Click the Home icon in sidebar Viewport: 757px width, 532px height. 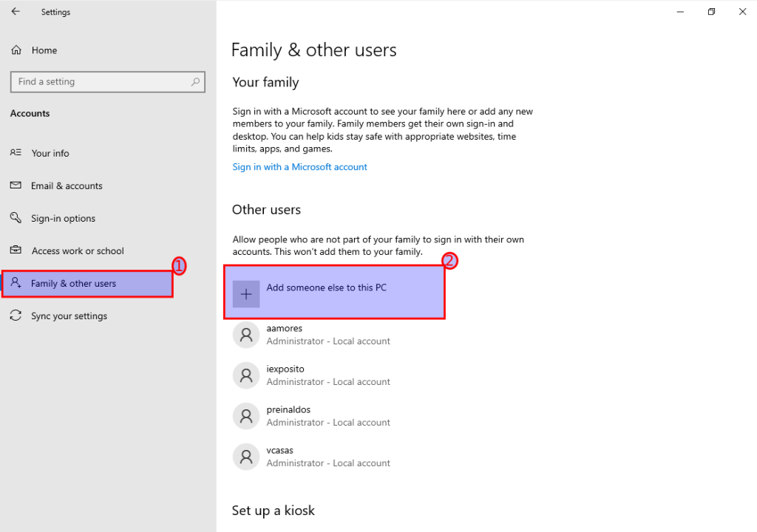(x=16, y=50)
